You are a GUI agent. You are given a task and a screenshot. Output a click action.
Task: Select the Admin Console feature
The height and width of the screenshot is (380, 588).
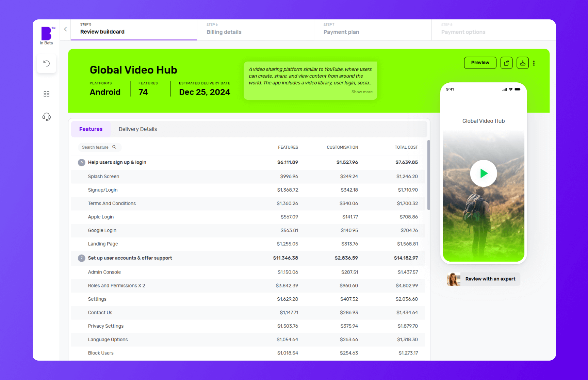click(x=248, y=272)
